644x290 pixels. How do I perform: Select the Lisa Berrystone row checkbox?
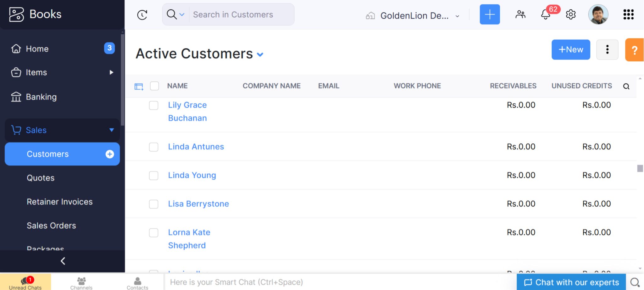point(153,204)
